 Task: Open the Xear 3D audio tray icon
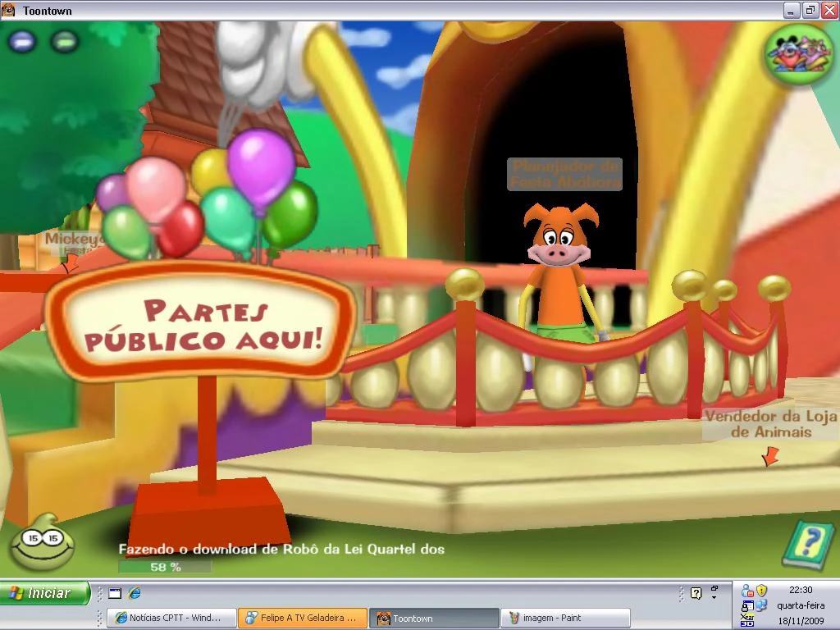pos(747,620)
